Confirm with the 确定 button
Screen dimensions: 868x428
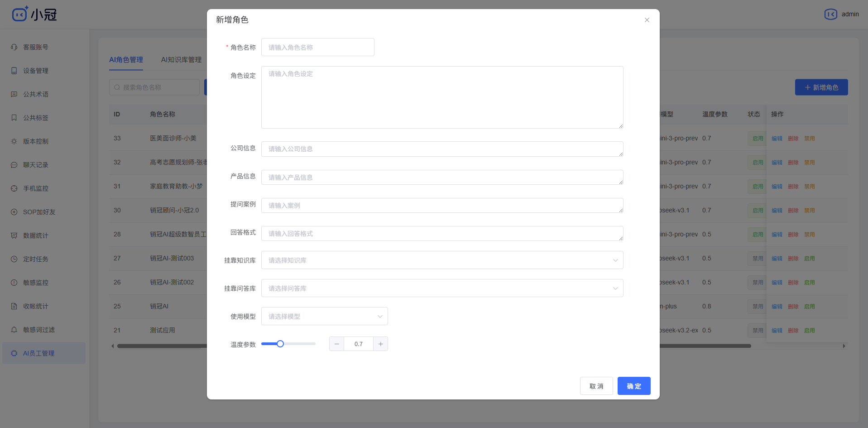(x=634, y=386)
